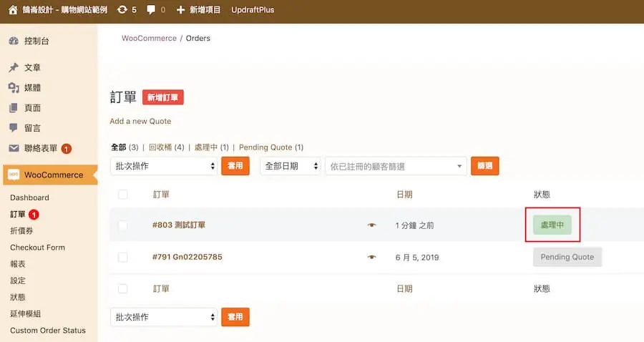This screenshot has height=342, width=644.
Task: Go to 折價券 coupons submenu
Action: [21, 230]
